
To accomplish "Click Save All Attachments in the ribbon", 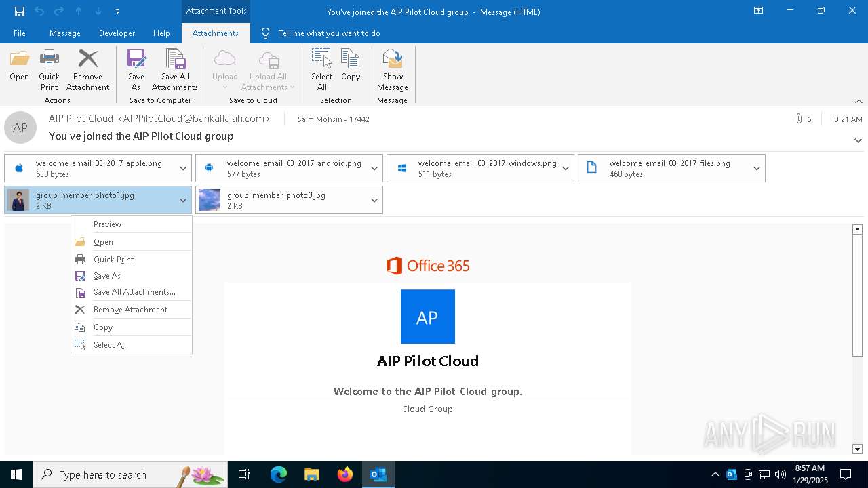I will (x=175, y=70).
